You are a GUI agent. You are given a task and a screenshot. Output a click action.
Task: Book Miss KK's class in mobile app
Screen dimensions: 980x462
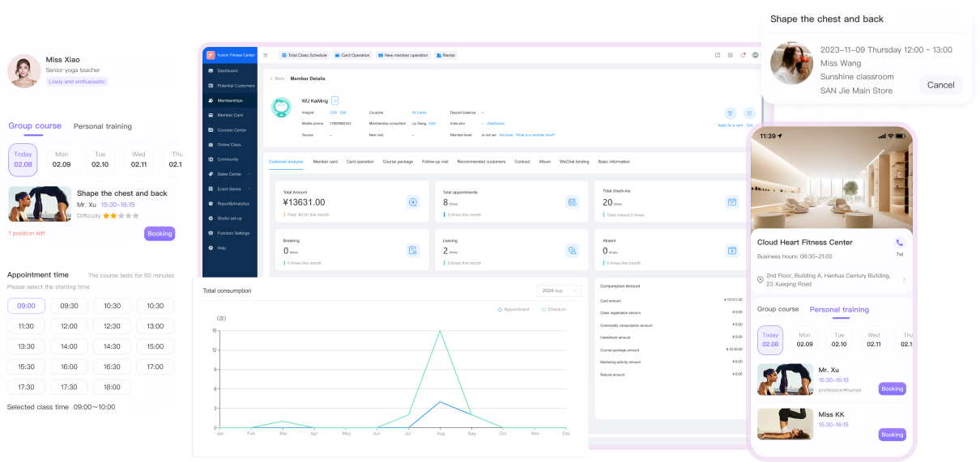[x=892, y=434]
